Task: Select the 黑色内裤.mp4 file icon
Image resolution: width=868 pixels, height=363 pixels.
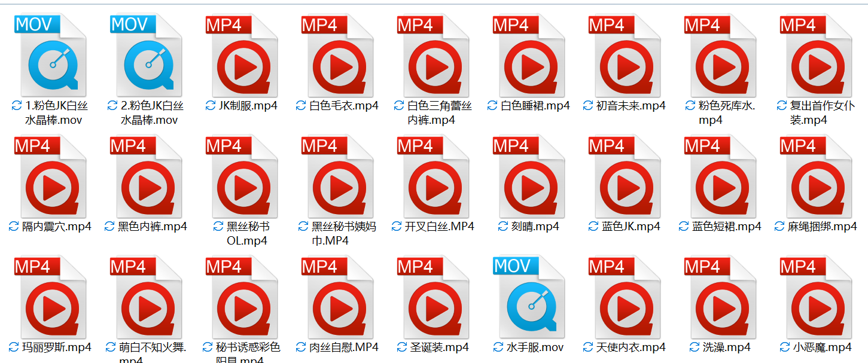Action: coord(145,176)
